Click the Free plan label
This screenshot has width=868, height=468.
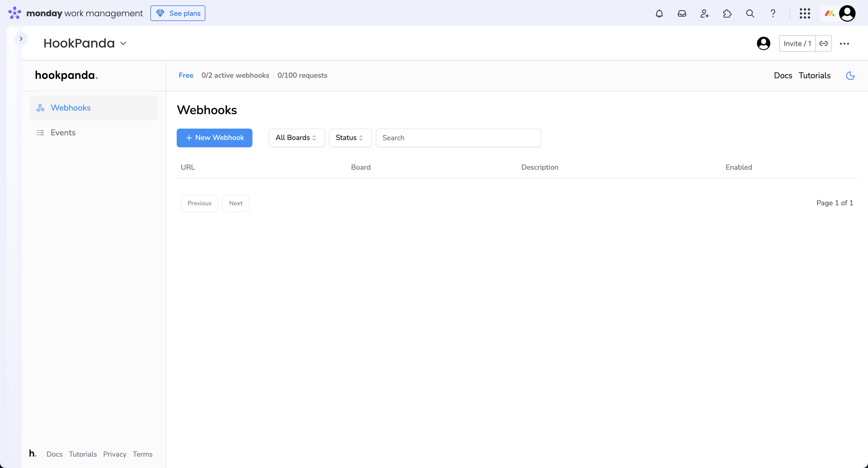186,75
